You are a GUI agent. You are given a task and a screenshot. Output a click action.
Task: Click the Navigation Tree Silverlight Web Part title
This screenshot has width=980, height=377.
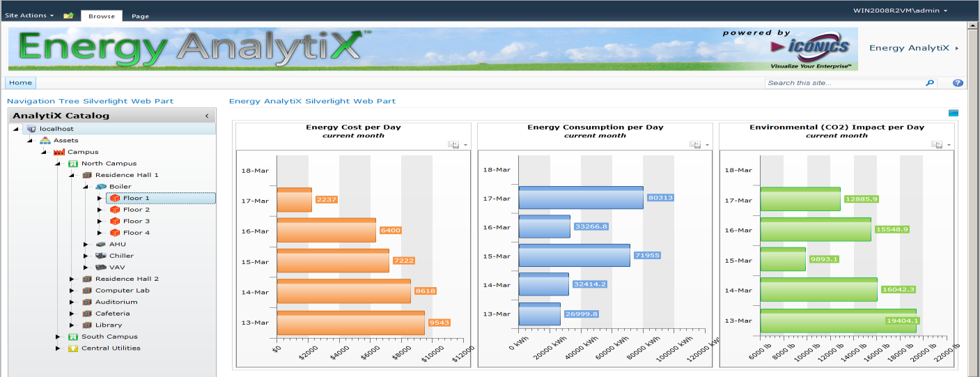pos(90,101)
